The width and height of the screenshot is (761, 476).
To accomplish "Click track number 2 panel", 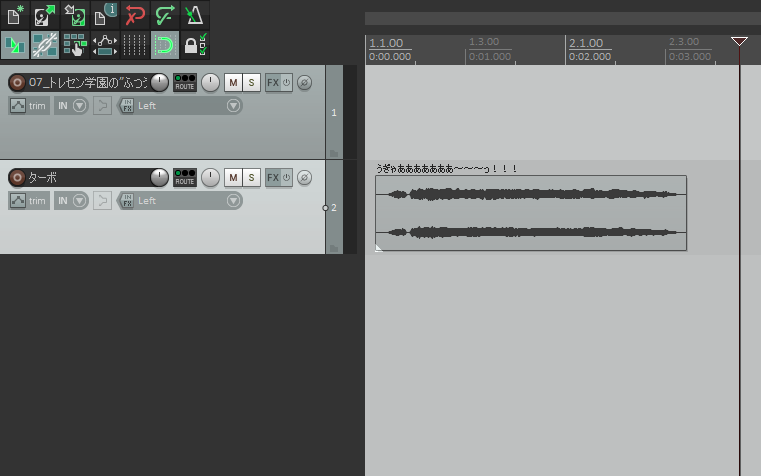I will tap(334, 208).
